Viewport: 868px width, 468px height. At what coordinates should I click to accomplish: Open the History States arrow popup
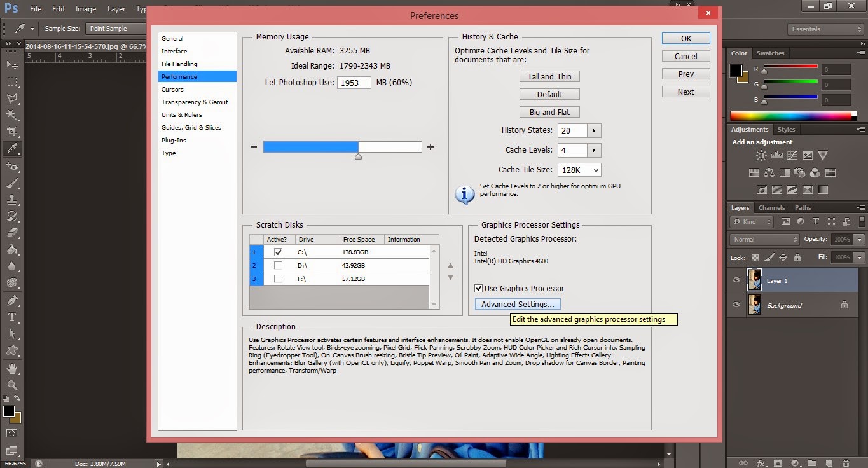coord(595,130)
